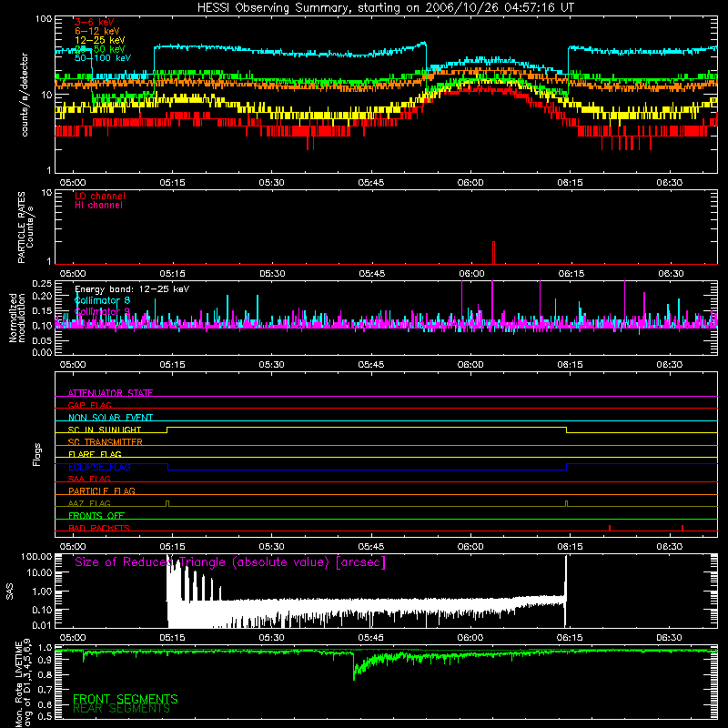
Task: Click the BAD_PACKETS label
Action: (99, 528)
